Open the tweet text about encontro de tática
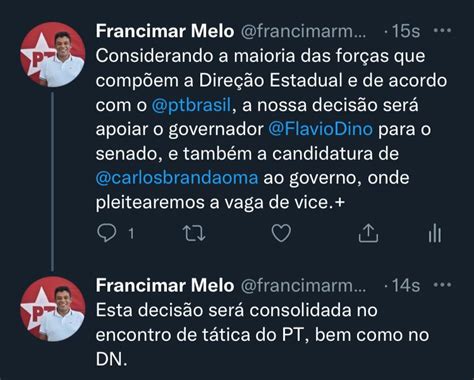 pyautogui.click(x=262, y=334)
